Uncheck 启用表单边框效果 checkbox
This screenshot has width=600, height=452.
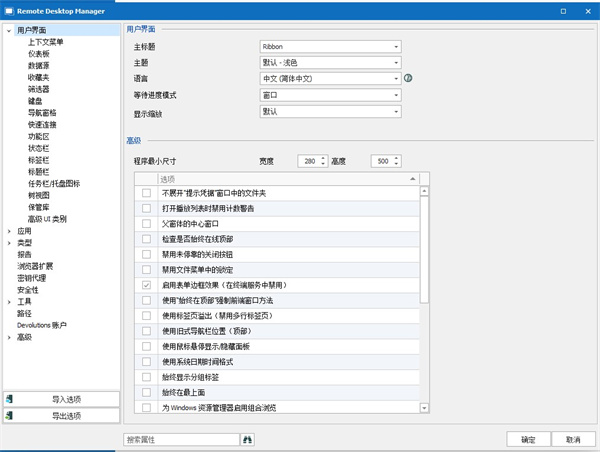click(x=146, y=285)
